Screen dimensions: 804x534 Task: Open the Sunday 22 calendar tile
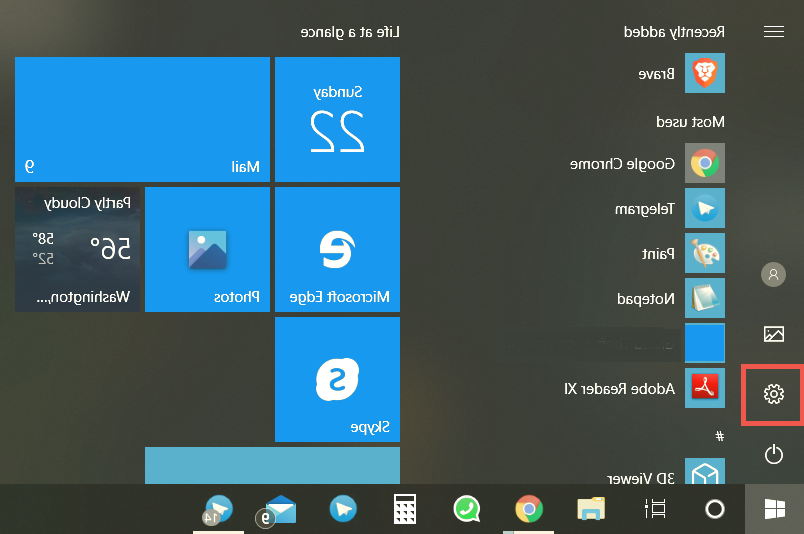(x=337, y=119)
